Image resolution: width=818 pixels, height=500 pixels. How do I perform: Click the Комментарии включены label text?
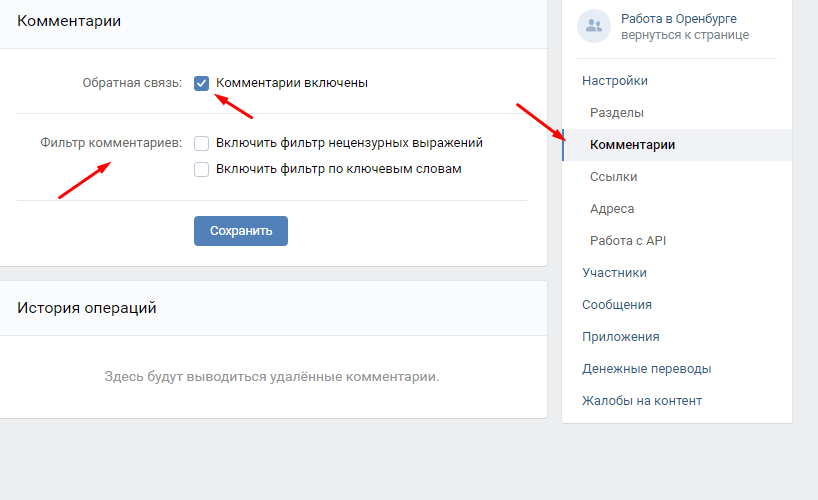[292, 83]
